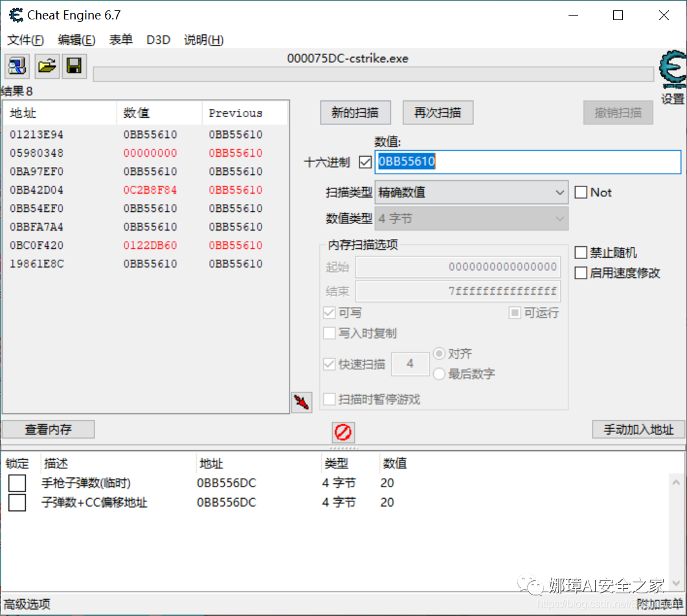The image size is (687, 616).
Task: Click the fast scan alignment field 4
Action: point(410,363)
